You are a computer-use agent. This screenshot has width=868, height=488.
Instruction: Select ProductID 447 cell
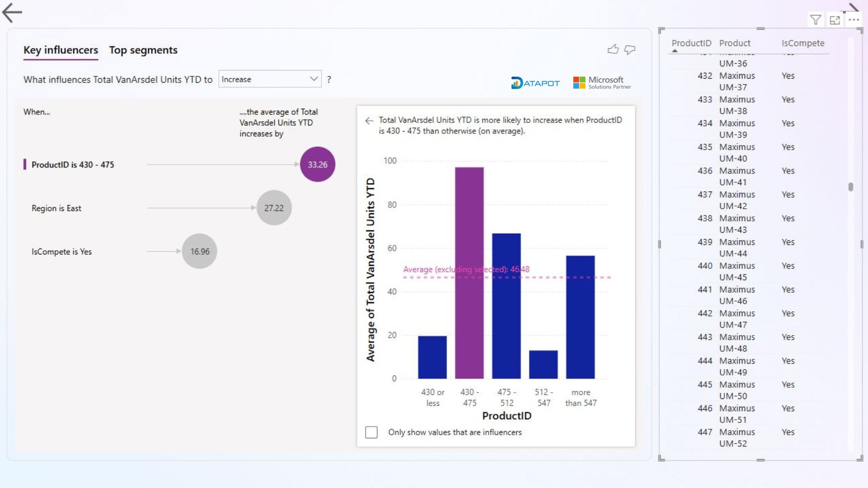tap(705, 432)
